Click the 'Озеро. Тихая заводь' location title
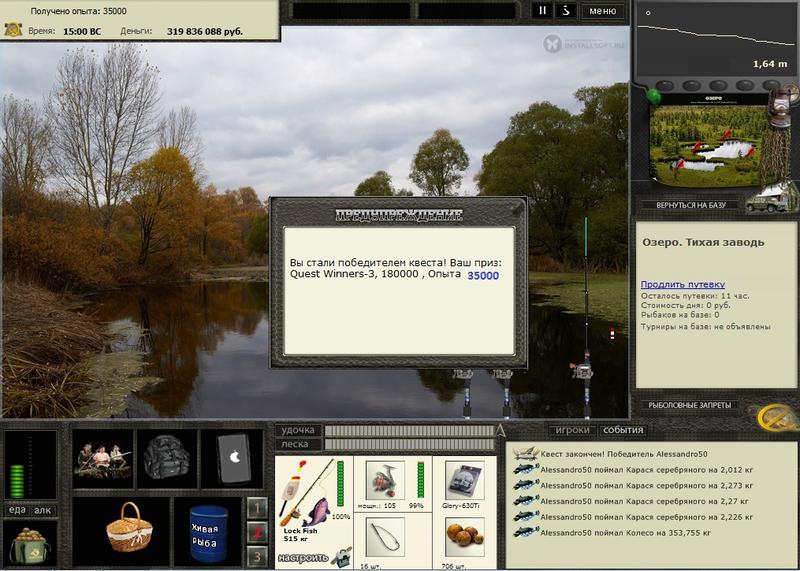The width and height of the screenshot is (800, 571). coord(704,242)
